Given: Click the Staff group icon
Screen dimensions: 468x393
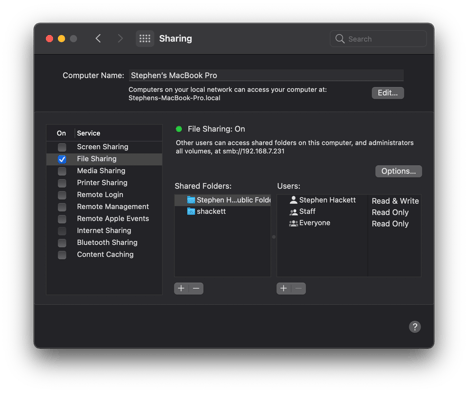Looking at the screenshot, I should (x=293, y=212).
